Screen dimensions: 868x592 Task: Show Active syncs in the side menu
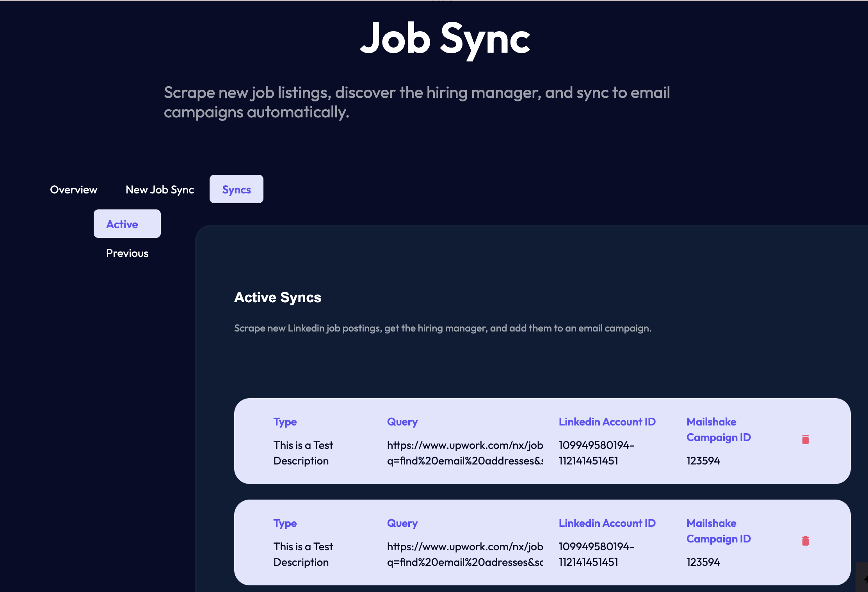(127, 224)
